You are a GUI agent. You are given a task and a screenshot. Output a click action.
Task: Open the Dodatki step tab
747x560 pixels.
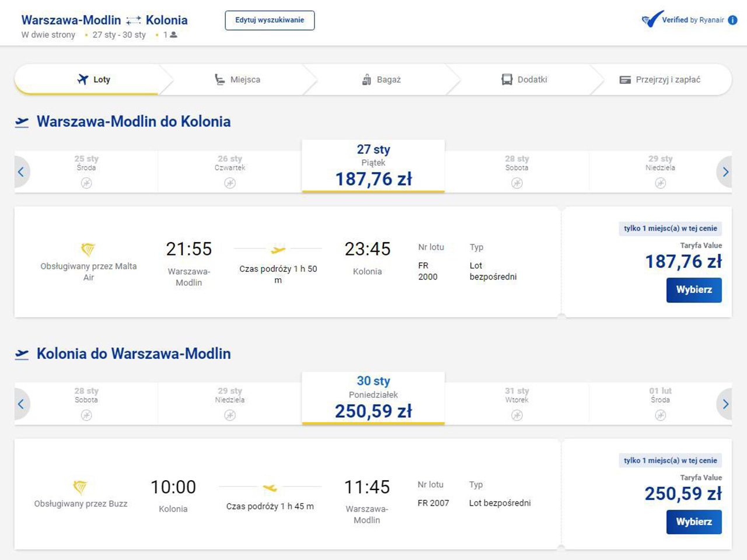[x=524, y=79]
